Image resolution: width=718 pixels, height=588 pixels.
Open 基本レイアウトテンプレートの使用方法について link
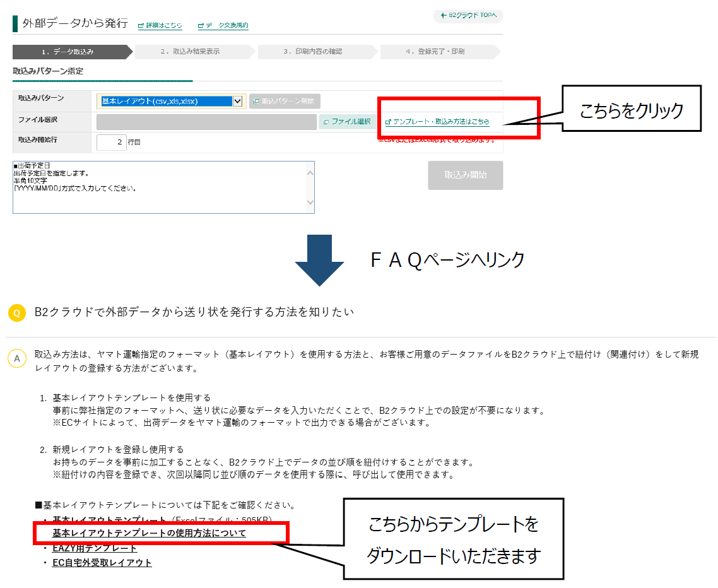(x=150, y=533)
